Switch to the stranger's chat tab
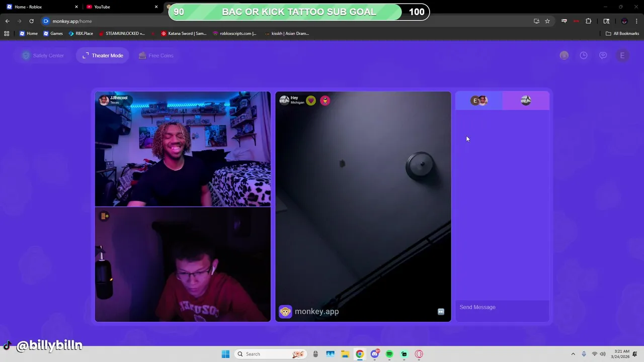The image size is (644, 362). click(526, 101)
